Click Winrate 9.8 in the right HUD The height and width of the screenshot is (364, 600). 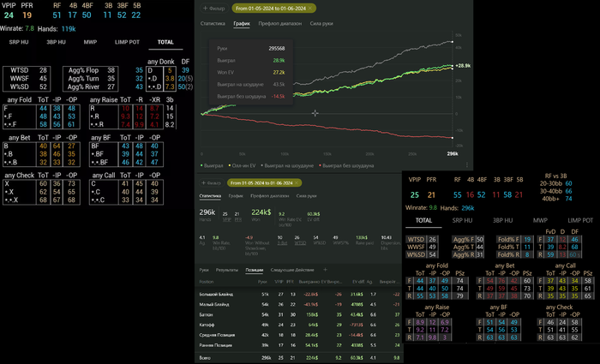point(421,208)
